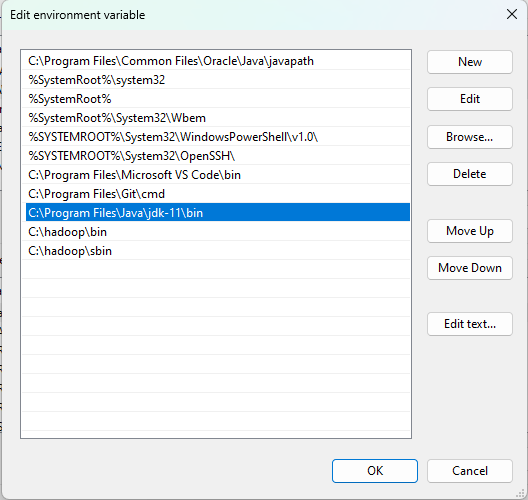Select the System32\Wbem path entry

click(x=218, y=118)
